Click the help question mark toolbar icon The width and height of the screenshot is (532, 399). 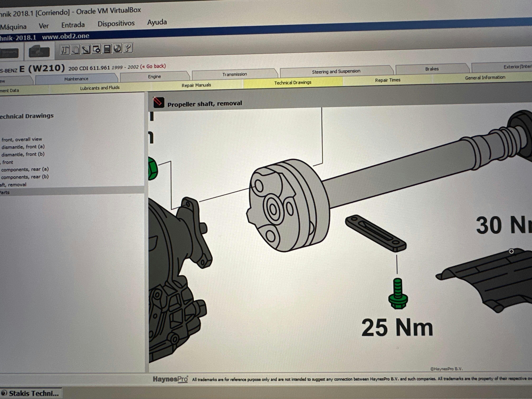tap(128, 48)
